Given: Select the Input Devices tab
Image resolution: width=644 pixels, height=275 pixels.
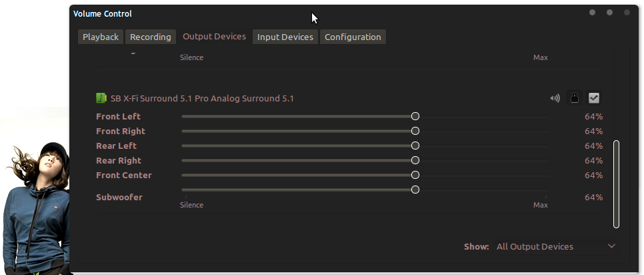Looking at the screenshot, I should (x=285, y=37).
